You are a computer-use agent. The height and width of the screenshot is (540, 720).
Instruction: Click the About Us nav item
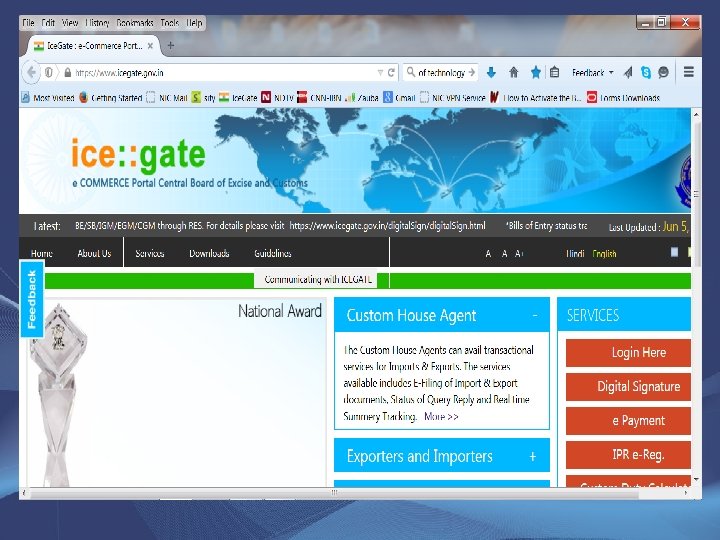[94, 253]
